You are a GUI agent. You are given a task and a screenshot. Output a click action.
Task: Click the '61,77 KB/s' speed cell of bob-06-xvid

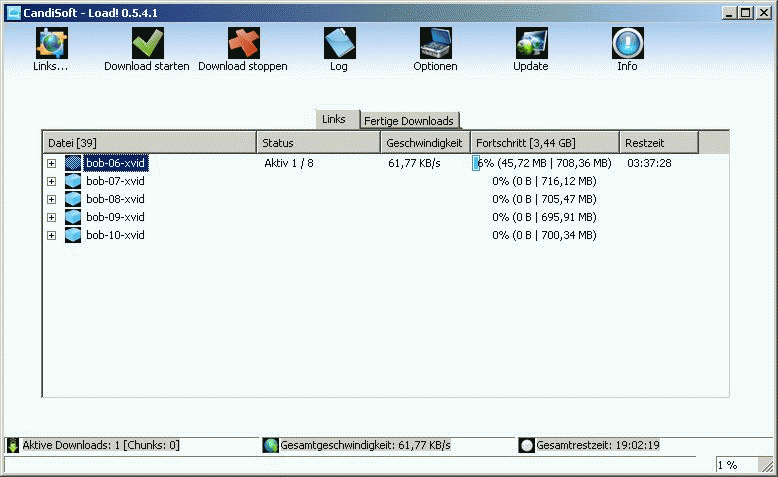pos(414,163)
